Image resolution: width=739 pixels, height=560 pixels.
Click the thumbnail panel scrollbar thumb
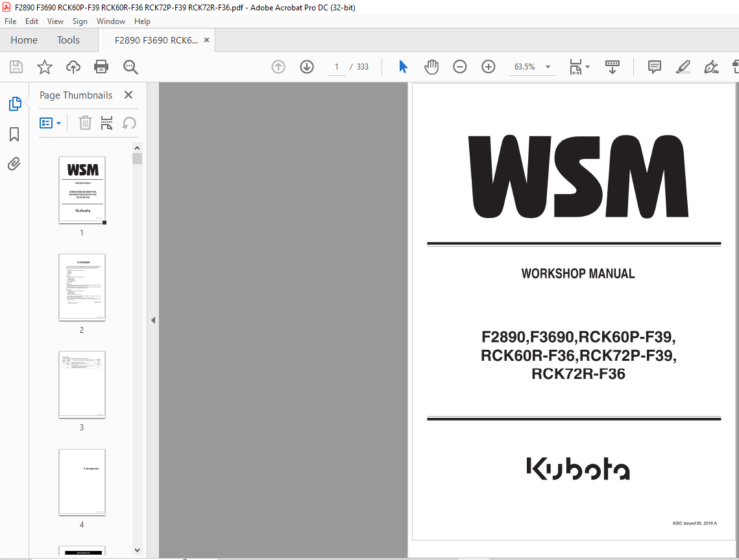coord(137,158)
